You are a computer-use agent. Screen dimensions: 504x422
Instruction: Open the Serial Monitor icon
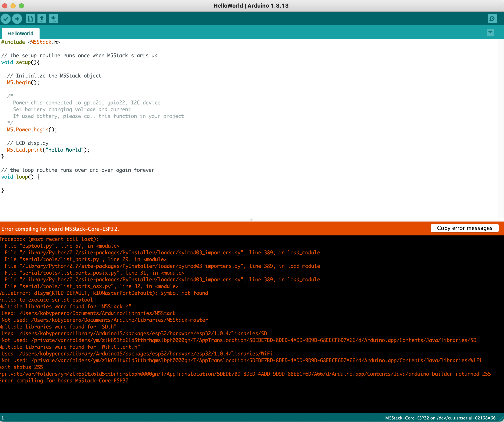(492, 19)
